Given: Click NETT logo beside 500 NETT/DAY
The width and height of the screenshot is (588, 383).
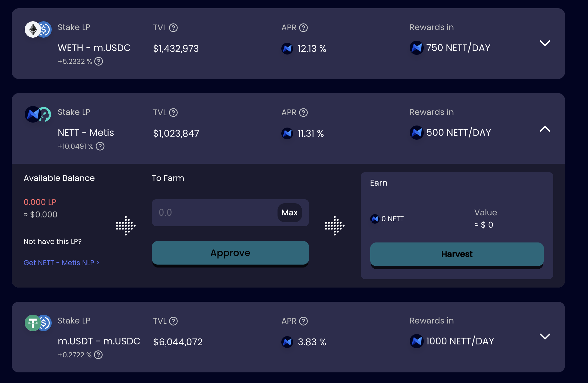Looking at the screenshot, I should coord(417,133).
